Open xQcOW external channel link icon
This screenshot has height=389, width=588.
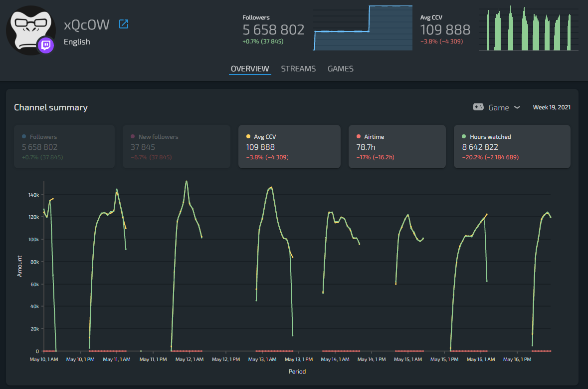tap(123, 24)
